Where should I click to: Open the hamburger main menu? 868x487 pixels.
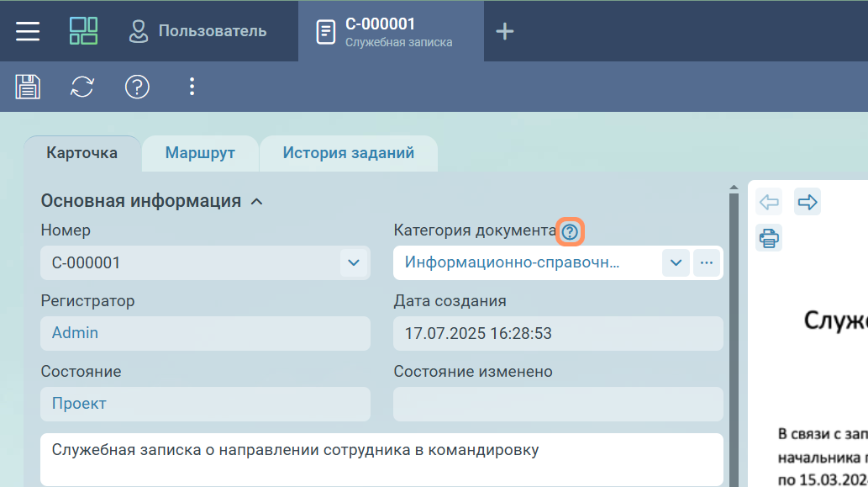[28, 31]
